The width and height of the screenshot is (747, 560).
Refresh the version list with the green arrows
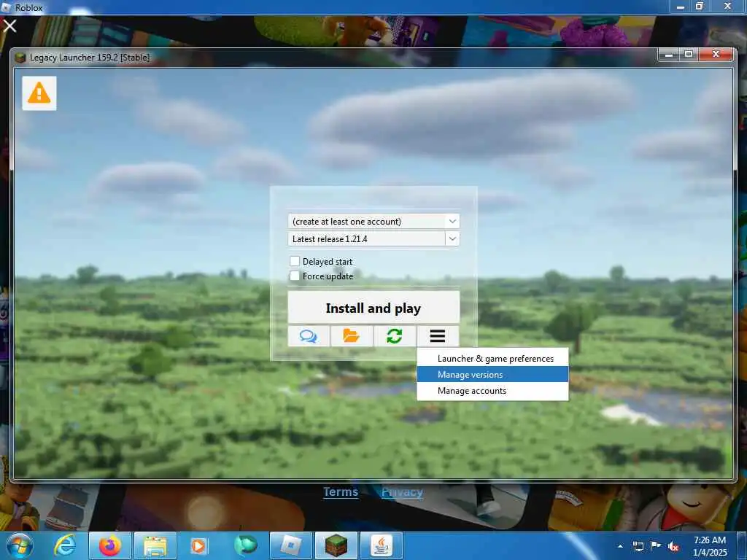pos(395,336)
